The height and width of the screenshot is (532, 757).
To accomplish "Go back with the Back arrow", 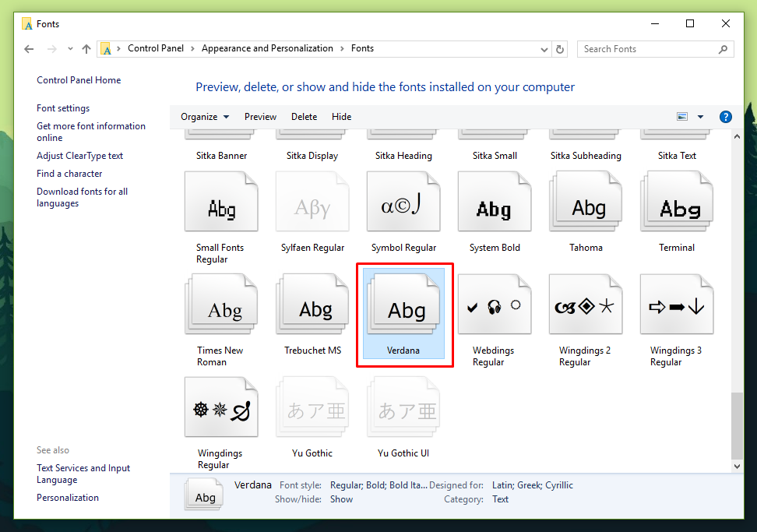I will [x=29, y=49].
